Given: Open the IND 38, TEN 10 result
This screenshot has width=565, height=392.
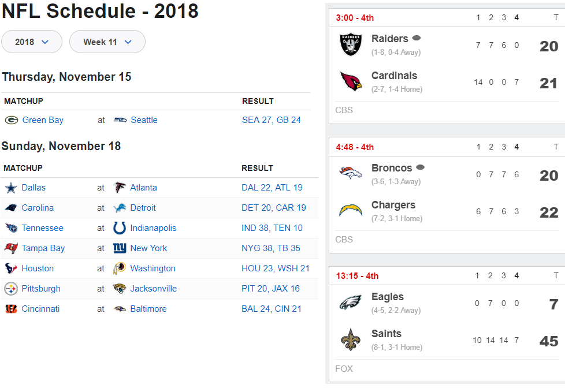Looking at the screenshot, I should 272,228.
